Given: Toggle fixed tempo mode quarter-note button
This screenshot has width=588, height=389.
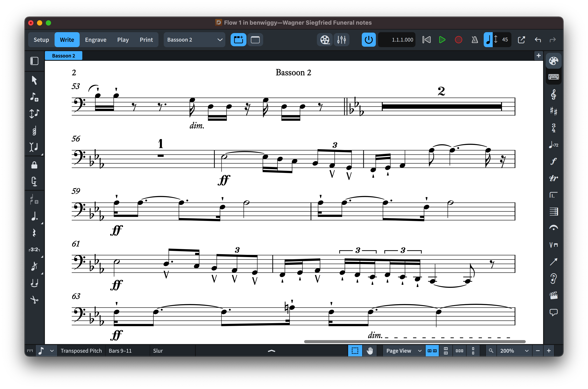Looking at the screenshot, I should coord(488,40).
